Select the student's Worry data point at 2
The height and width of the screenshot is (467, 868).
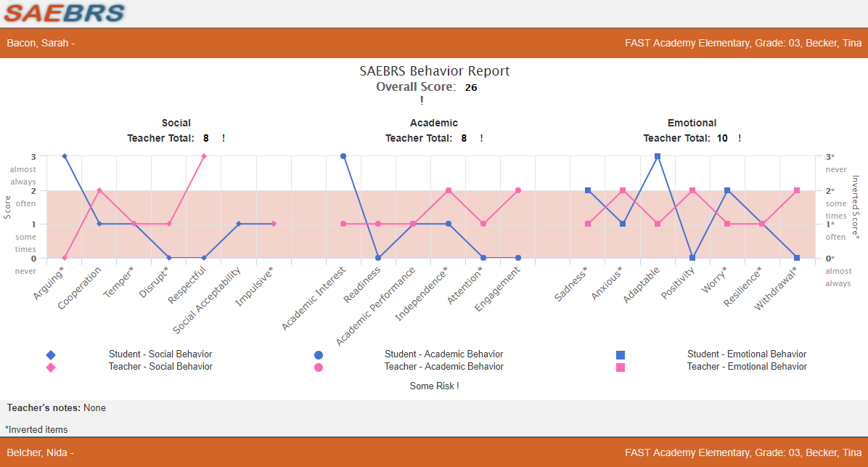pos(727,190)
